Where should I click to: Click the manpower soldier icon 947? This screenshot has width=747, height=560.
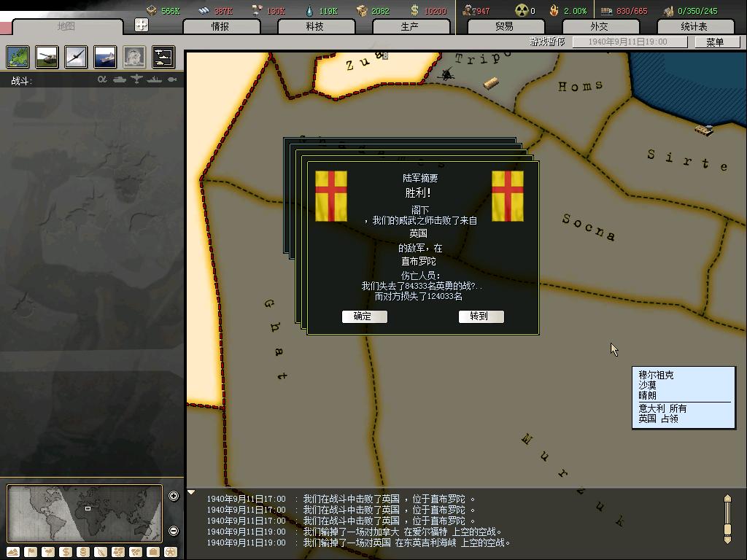point(468,10)
